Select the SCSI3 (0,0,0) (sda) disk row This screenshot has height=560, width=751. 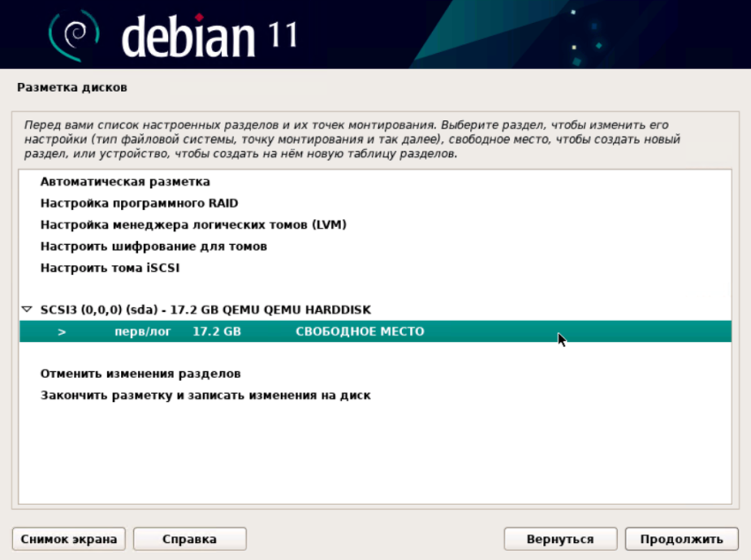coord(205,310)
